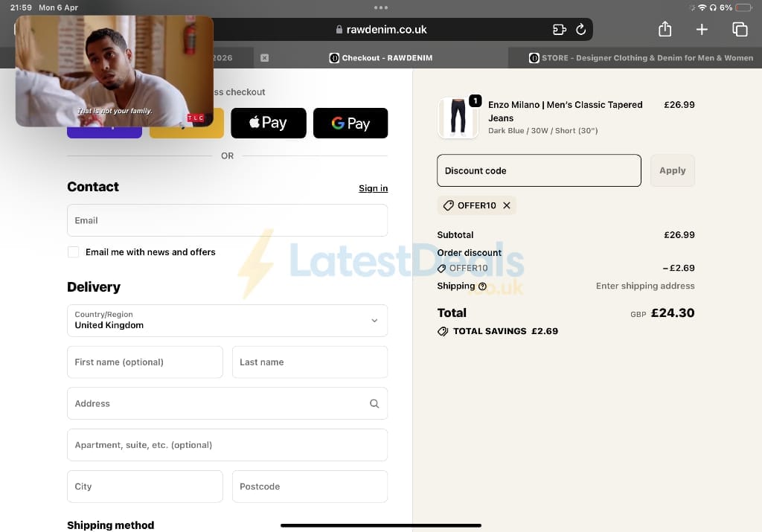Tap the picture-in-picture video window
Screen dimensions: 762x532
[x=114, y=71]
